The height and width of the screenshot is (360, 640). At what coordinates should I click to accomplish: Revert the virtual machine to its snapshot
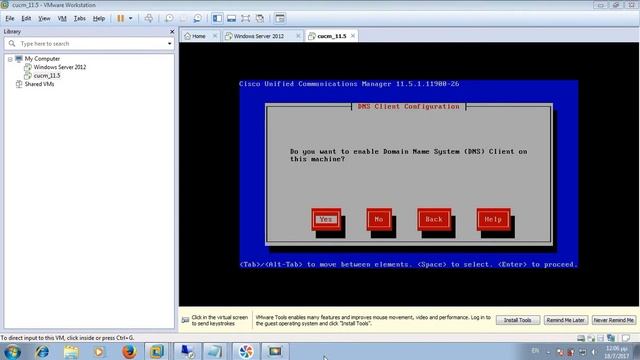tap(183, 18)
